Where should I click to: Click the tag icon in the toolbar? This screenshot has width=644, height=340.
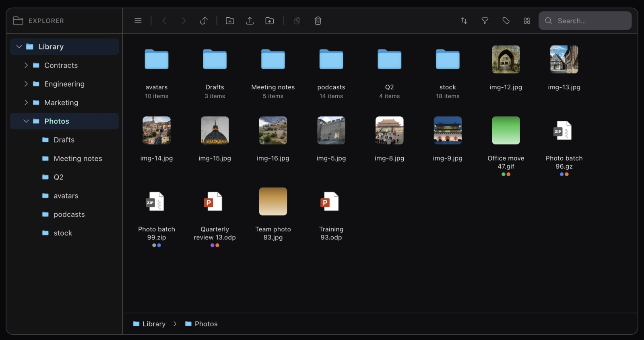click(x=506, y=21)
